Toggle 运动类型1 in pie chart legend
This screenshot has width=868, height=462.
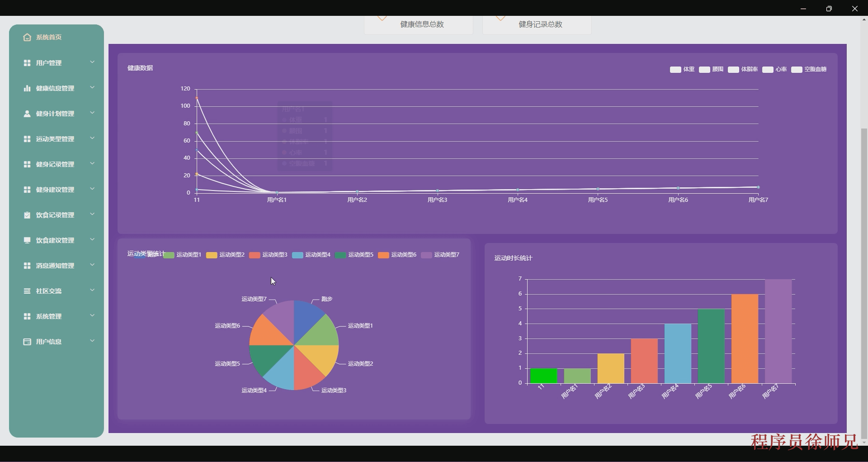(x=182, y=255)
